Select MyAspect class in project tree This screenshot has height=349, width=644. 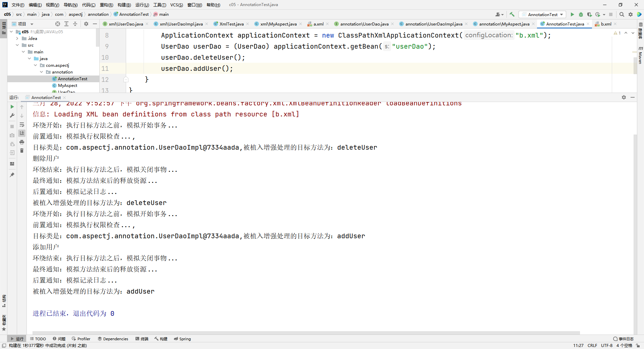[67, 86]
